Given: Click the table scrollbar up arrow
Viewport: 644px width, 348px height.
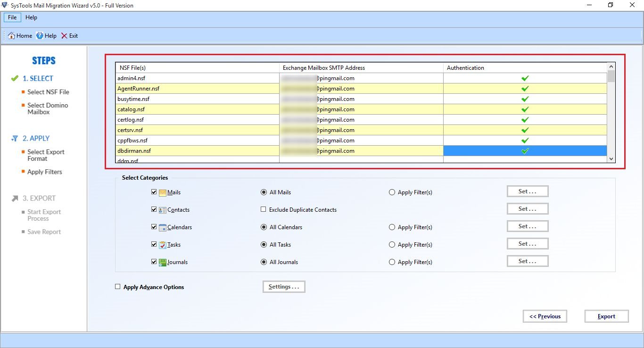Looking at the screenshot, I should 611,66.
